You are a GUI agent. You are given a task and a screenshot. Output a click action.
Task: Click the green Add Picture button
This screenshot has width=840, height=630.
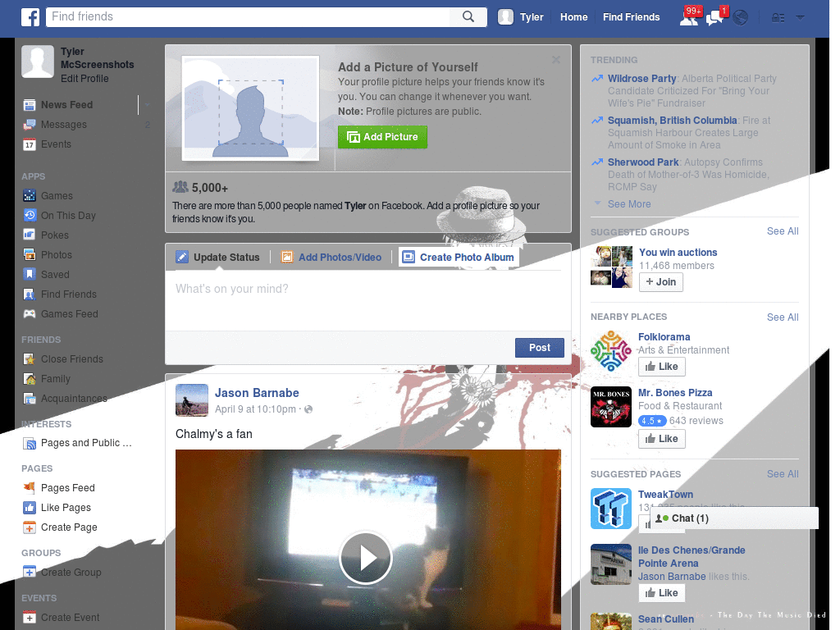(x=382, y=137)
